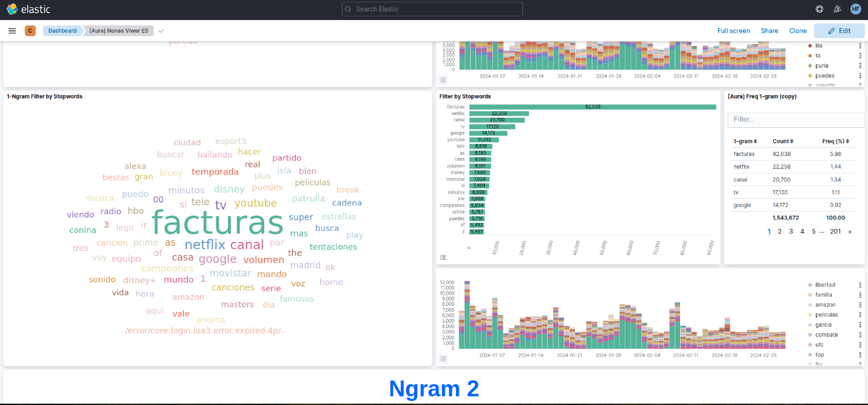Viewport: 868px width, 405px height.
Task: Open options dots for familia legend item
Action: click(x=860, y=295)
